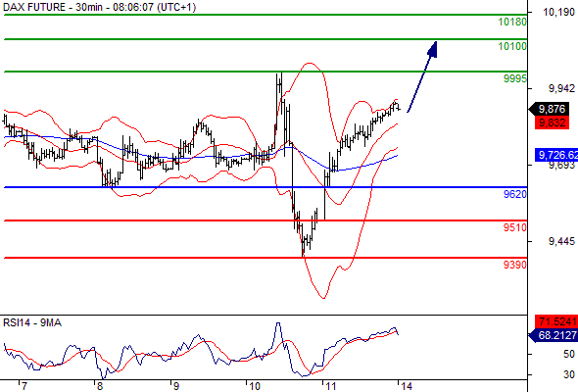
Task: Click date marker 10 on time axis
Action: (255, 386)
